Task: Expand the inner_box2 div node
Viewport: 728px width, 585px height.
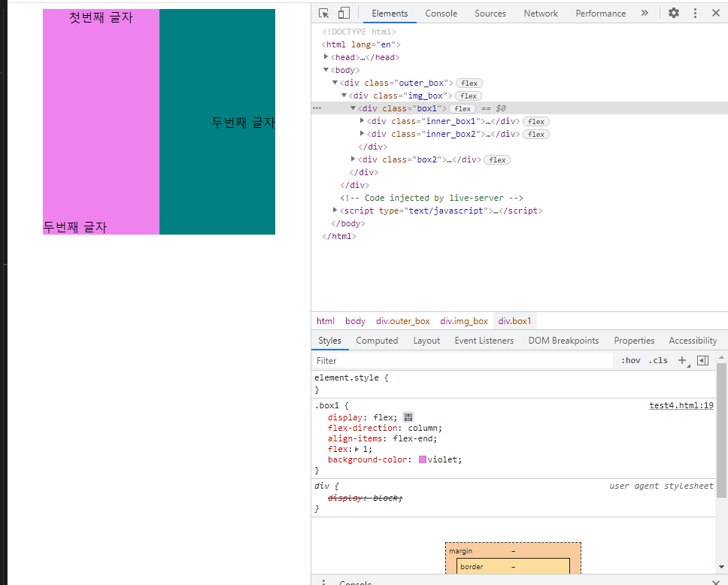Action: point(362,133)
